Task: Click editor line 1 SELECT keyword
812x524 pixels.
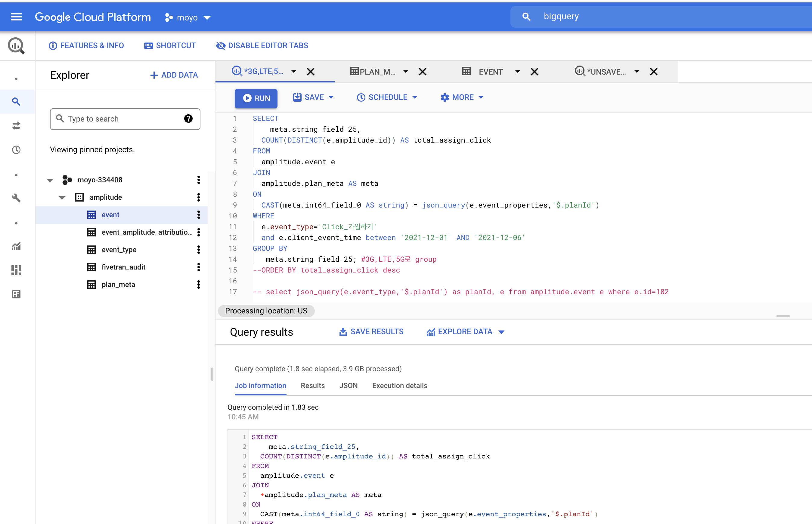Action: tap(265, 119)
